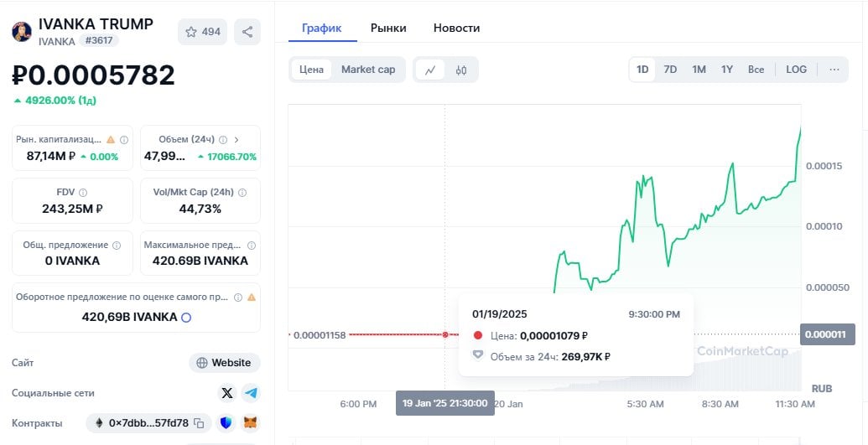This screenshot has width=868, height=445.
Task: Copy the 0x7dbb...57fd78 contract address
Action: [x=199, y=423]
